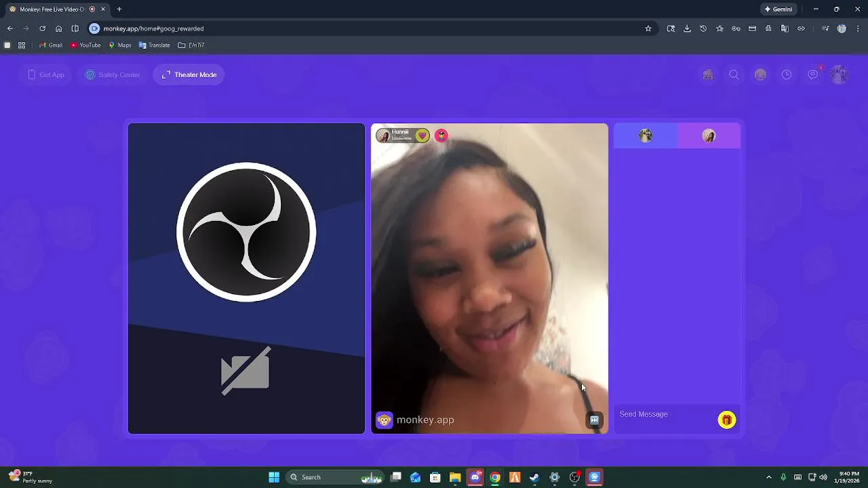Open the bookmarks folder in the bookmarks bar

[x=191, y=45]
